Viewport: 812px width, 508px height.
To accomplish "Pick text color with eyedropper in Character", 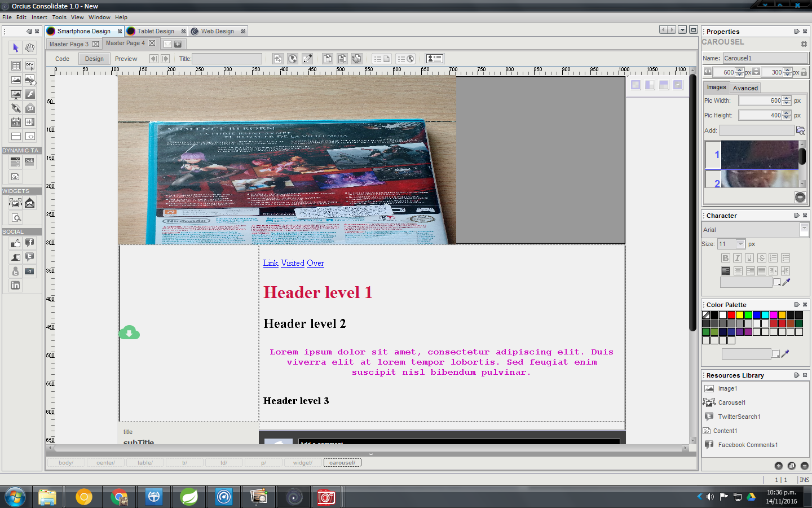I will [x=787, y=282].
